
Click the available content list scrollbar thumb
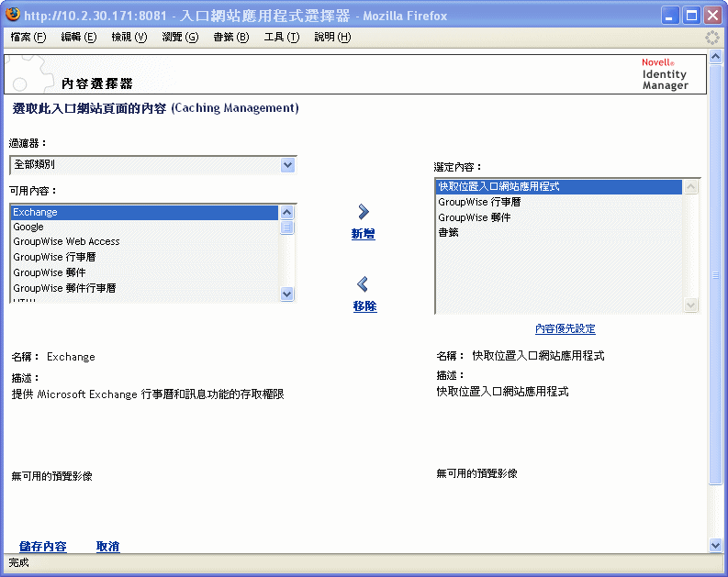coord(287,227)
